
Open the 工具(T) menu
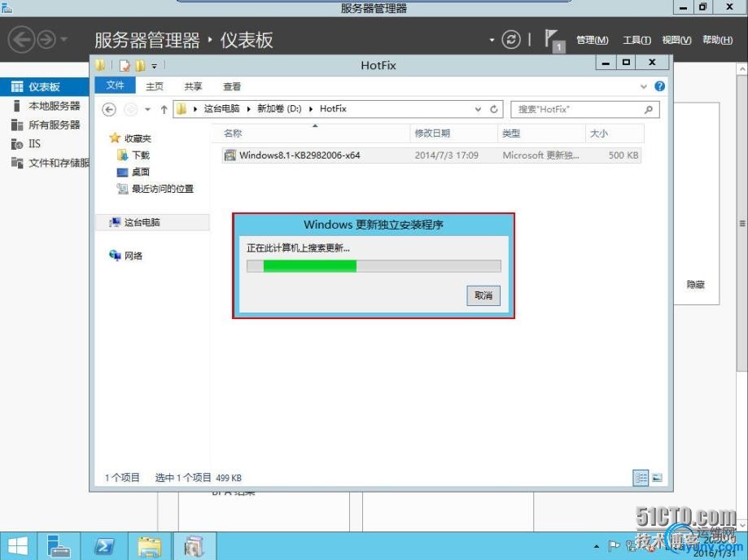[636, 40]
